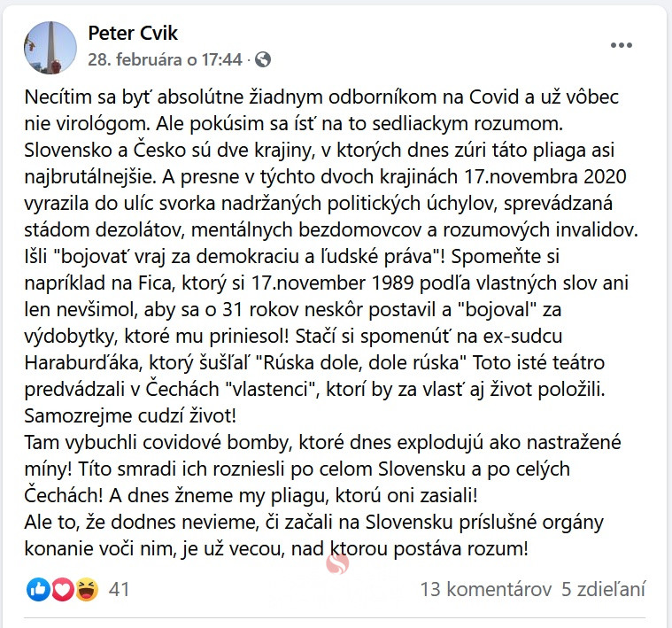
Task: Click the public audience globe icon
Action: click(262, 60)
